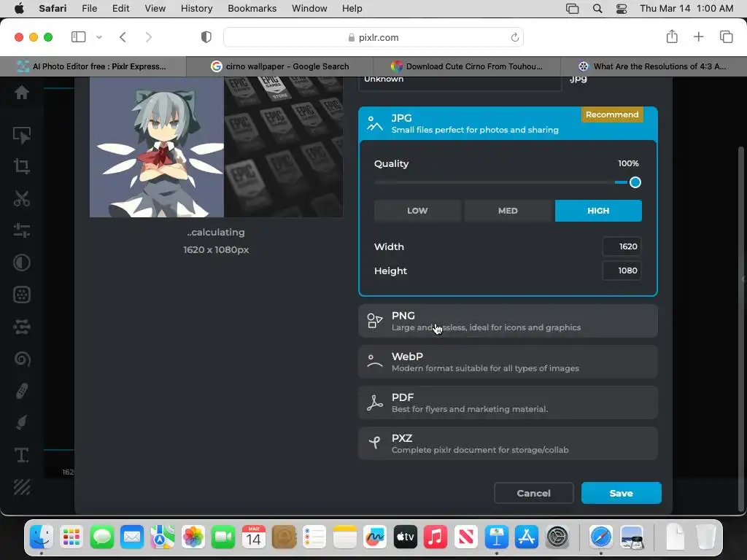
Task: Click the export dialog scrollbar
Action: pyautogui.click(x=740, y=329)
